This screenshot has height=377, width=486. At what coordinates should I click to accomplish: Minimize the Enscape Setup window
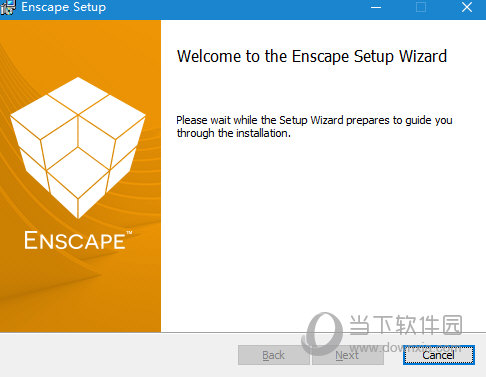(x=376, y=7)
